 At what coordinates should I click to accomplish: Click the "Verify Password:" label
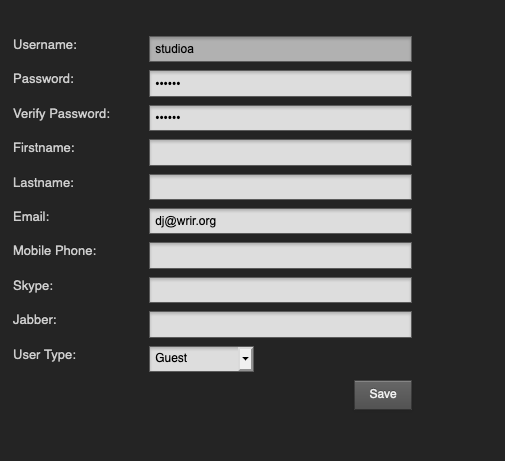pos(61,114)
